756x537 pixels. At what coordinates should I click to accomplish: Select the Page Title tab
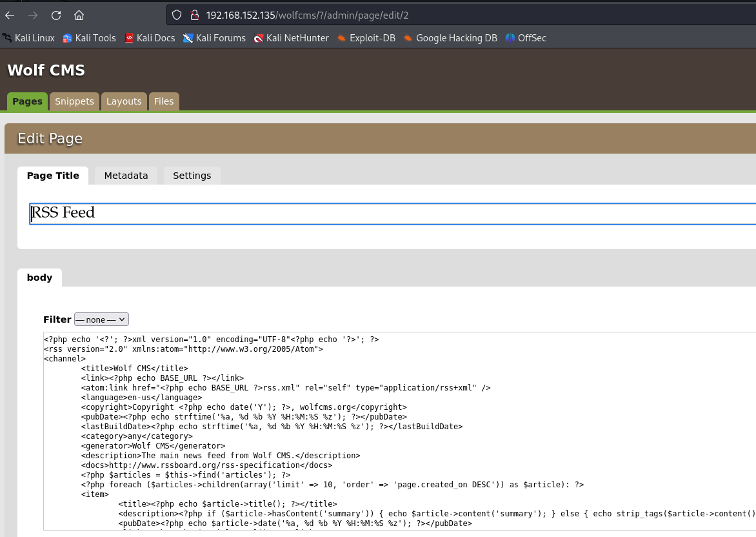pyautogui.click(x=53, y=176)
